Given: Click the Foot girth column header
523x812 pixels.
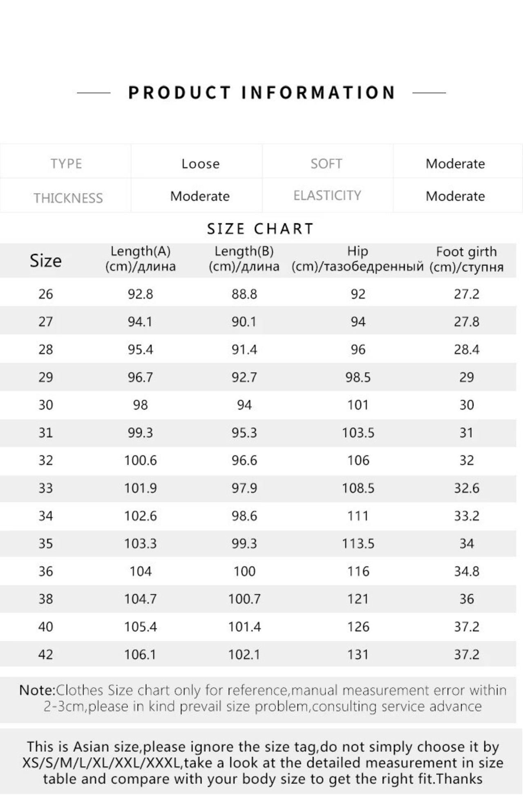Looking at the screenshot, I should tap(466, 260).
